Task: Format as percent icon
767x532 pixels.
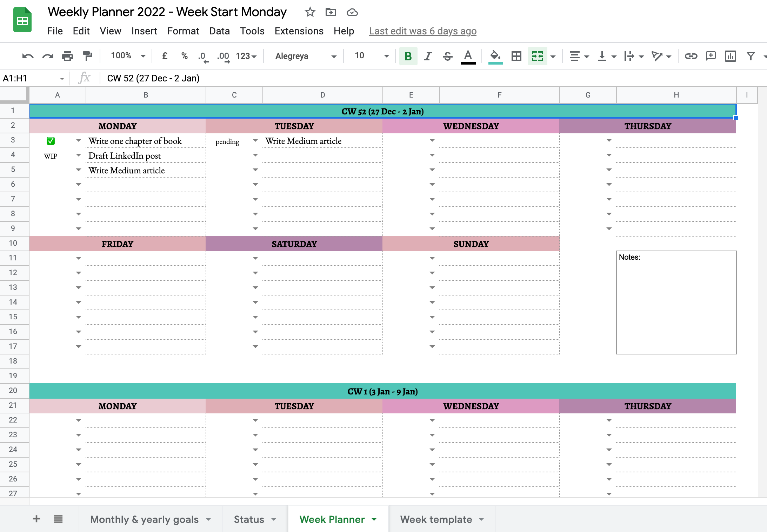Action: coord(185,56)
